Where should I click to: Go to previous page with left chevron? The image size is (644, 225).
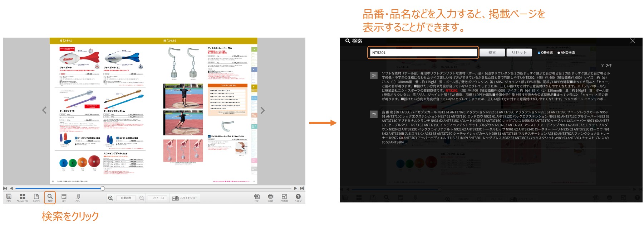click(x=44, y=110)
